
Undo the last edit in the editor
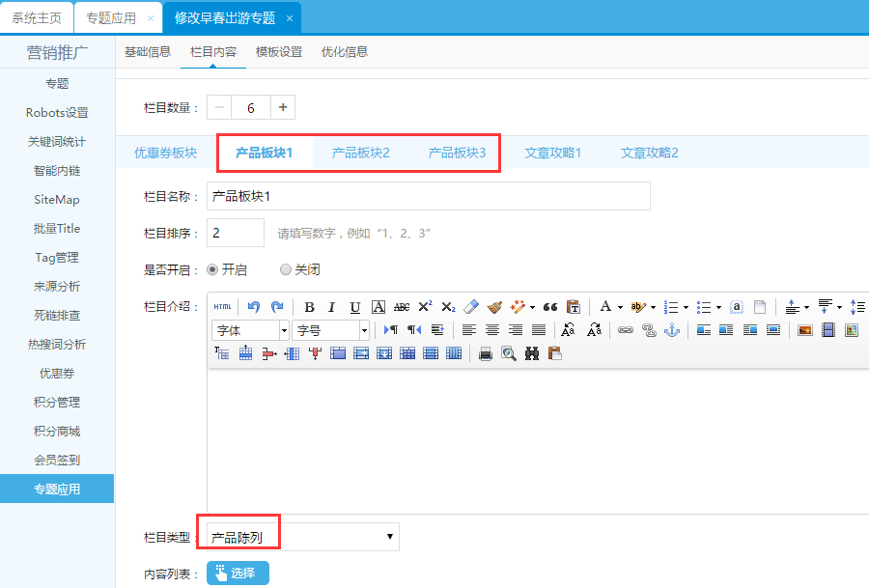(x=254, y=307)
